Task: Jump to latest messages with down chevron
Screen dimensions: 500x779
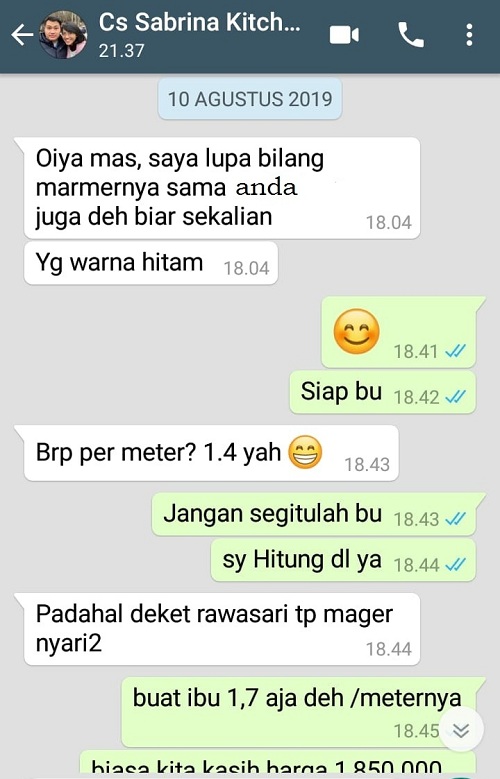Action: (461, 730)
